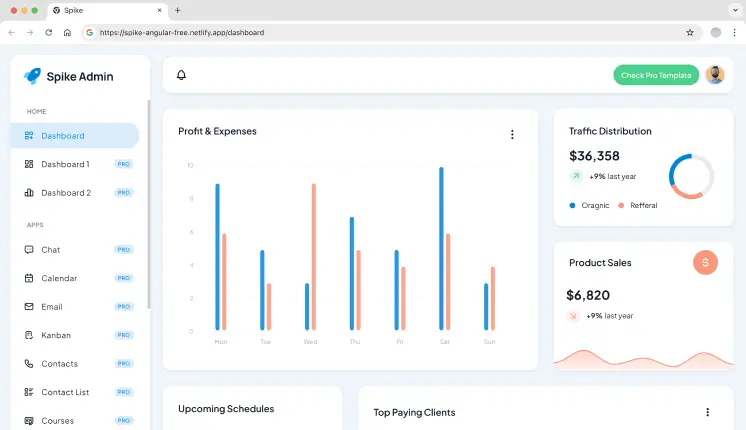746x430 pixels.
Task: Go forward in browser history
Action: (x=30, y=32)
